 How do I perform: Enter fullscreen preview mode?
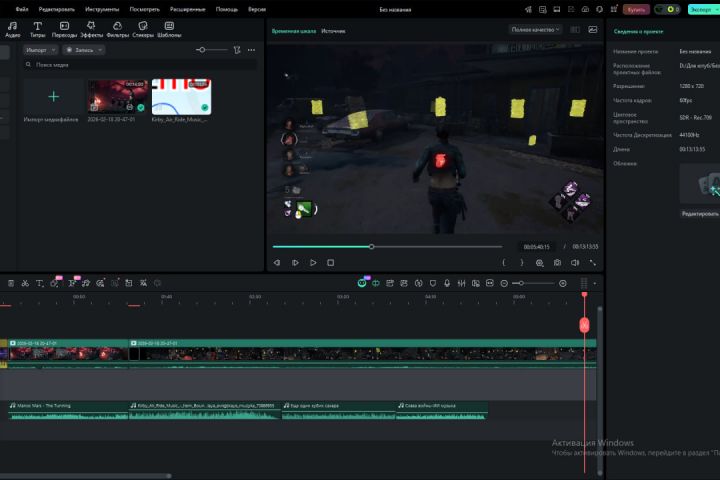coord(593,263)
